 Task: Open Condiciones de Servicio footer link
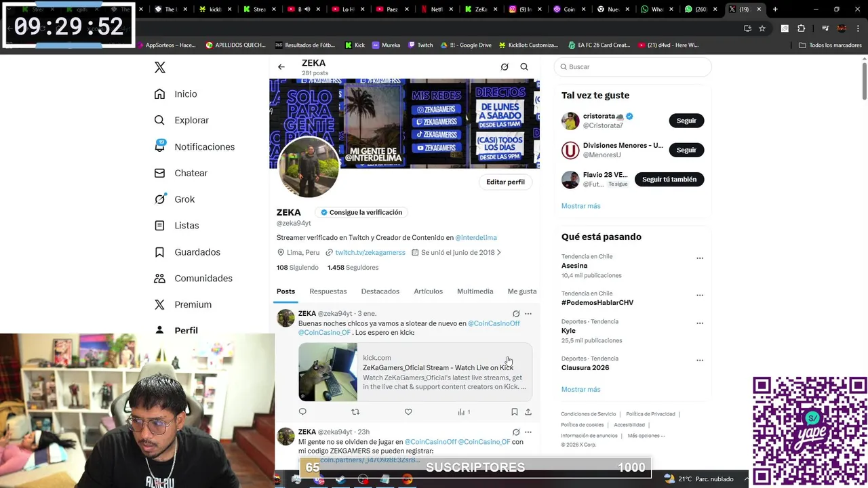click(589, 414)
